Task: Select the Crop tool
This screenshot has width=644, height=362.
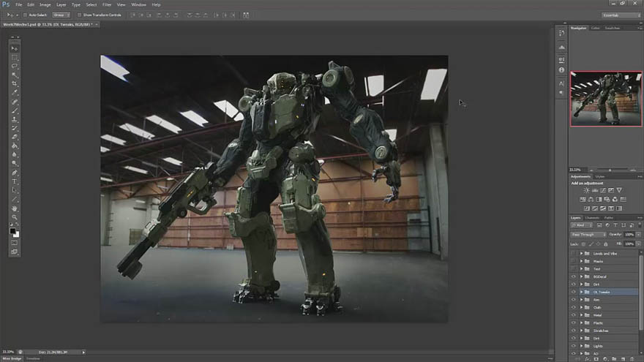Action: coord(15,83)
